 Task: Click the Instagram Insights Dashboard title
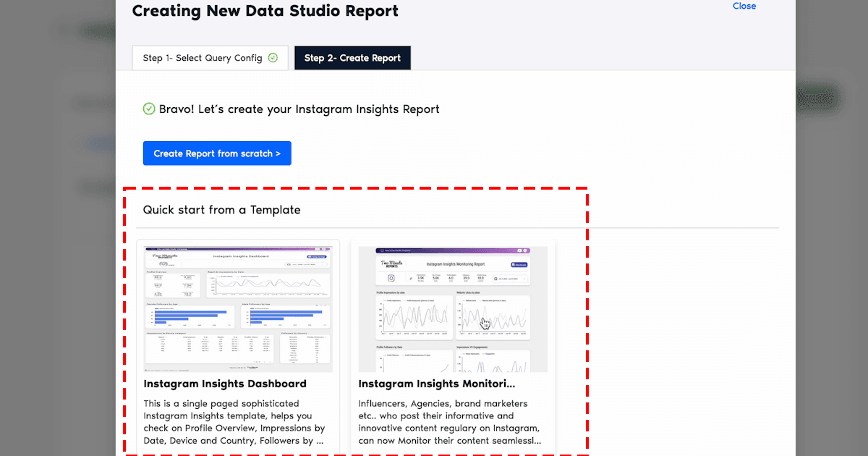pos(225,384)
